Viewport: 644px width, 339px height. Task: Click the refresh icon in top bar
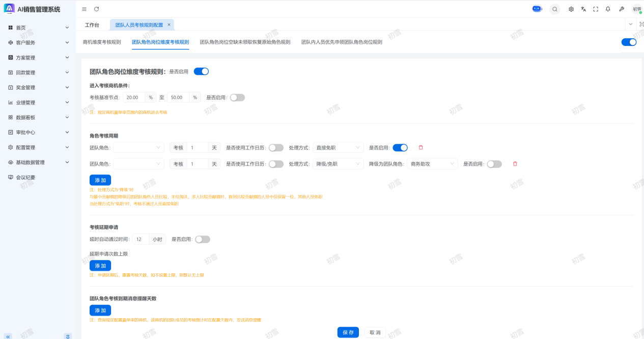pos(97,9)
